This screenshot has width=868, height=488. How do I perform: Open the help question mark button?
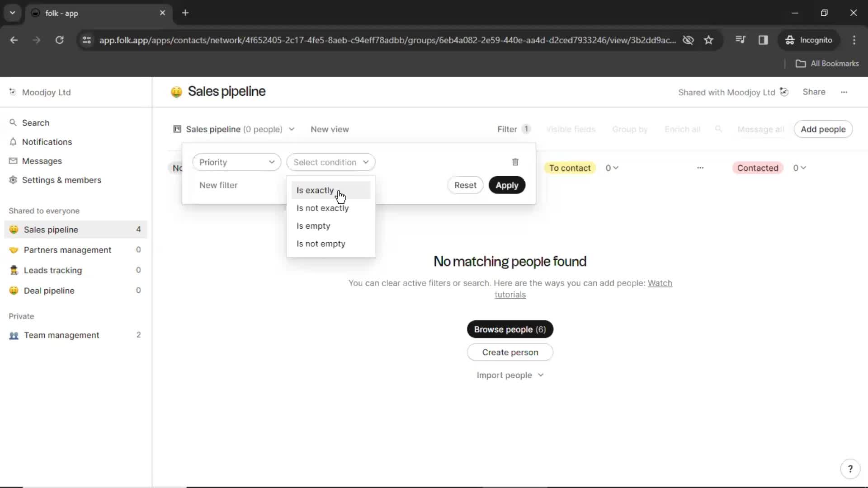click(x=850, y=469)
